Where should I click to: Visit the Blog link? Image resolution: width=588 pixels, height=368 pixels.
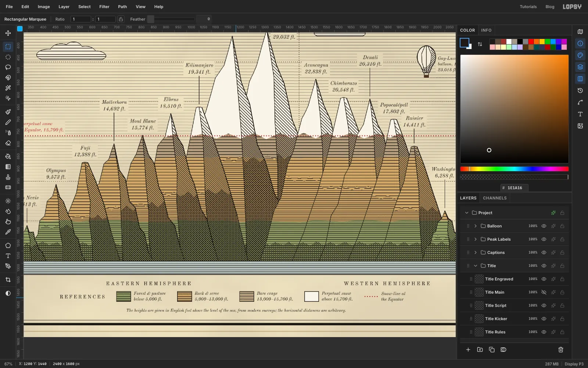pos(550,7)
